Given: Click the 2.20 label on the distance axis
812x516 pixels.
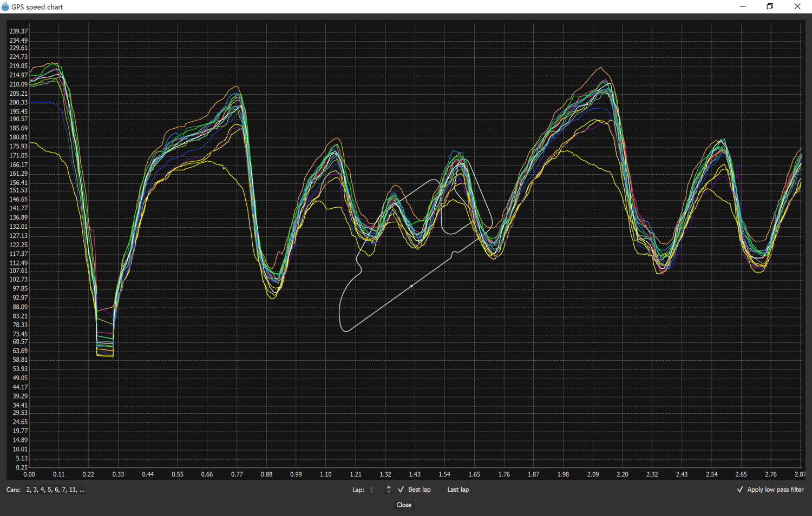Looking at the screenshot, I should coord(623,474).
